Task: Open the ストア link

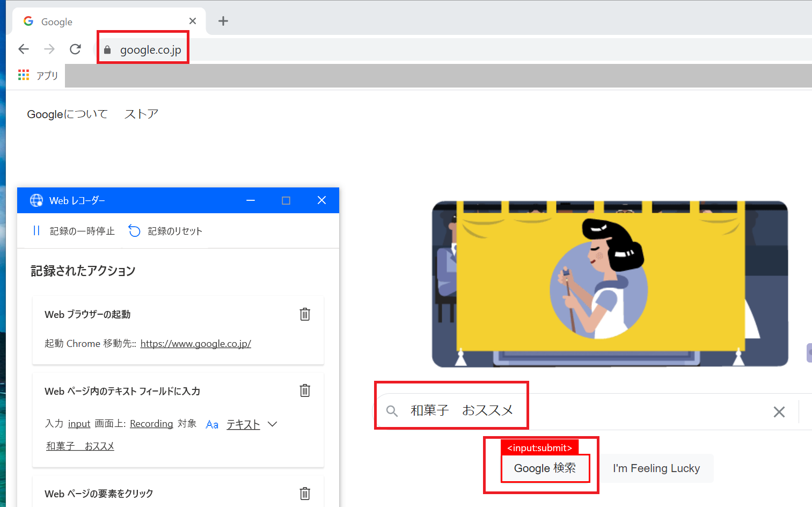Action: click(141, 114)
